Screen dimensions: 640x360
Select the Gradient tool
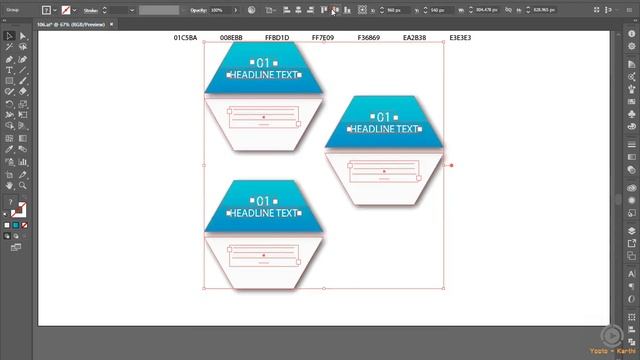[x=22, y=139]
